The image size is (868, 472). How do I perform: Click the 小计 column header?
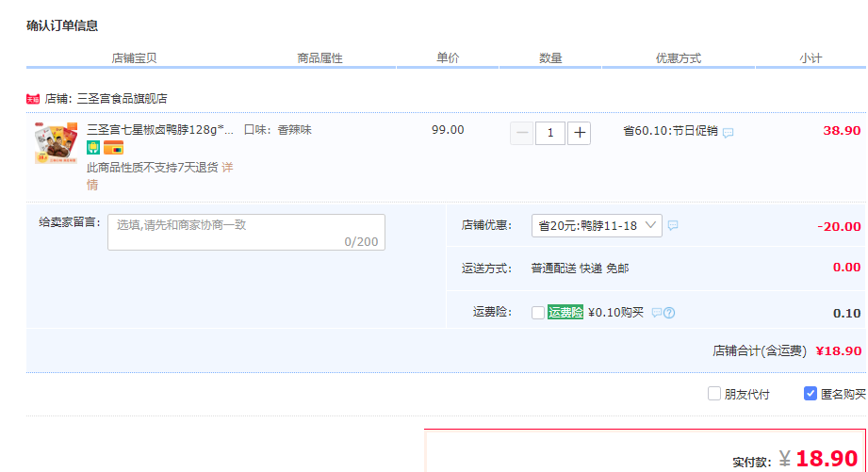click(x=811, y=58)
